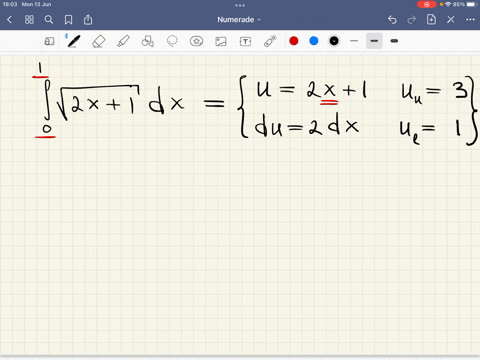
Task: Select the Eraser tool
Action: coord(98,42)
